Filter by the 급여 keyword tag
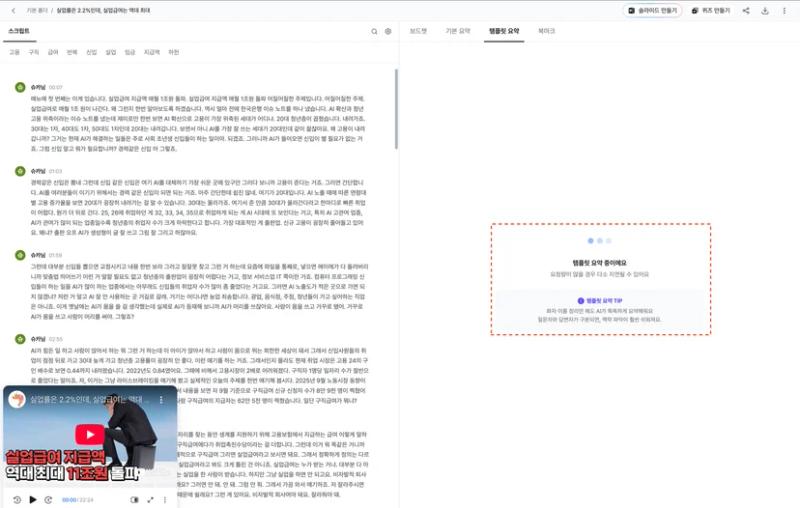This screenshot has height=508, width=800. tap(53, 52)
